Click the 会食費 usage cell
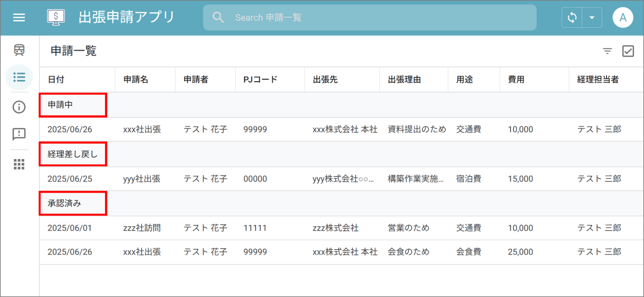The height and width of the screenshot is (297, 644). [x=469, y=252]
